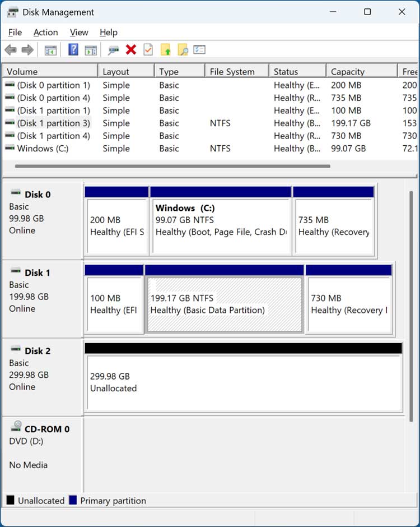420x527 pixels.
Task: Click the black Unallocated legend swatch
Action: coord(11,500)
